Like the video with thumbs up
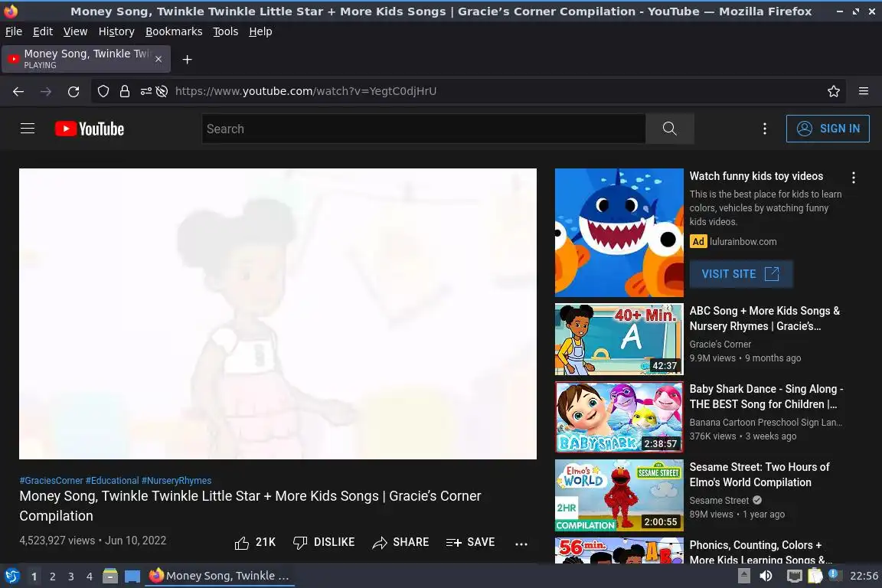This screenshot has width=882, height=588. [x=255, y=542]
